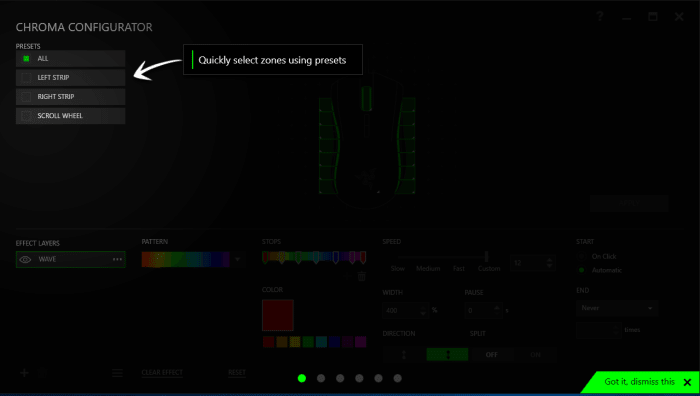Open the help question mark icon
The height and width of the screenshot is (396, 700).
point(600,17)
